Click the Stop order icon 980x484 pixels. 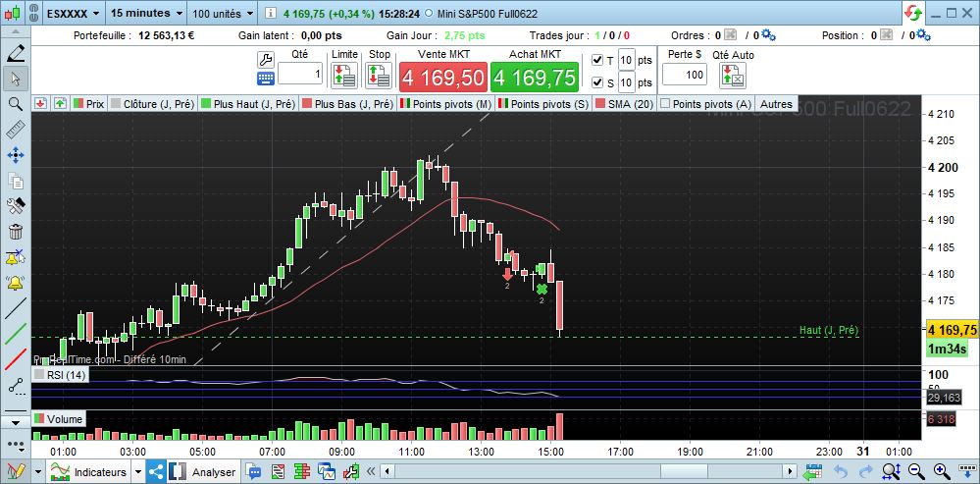(x=379, y=75)
